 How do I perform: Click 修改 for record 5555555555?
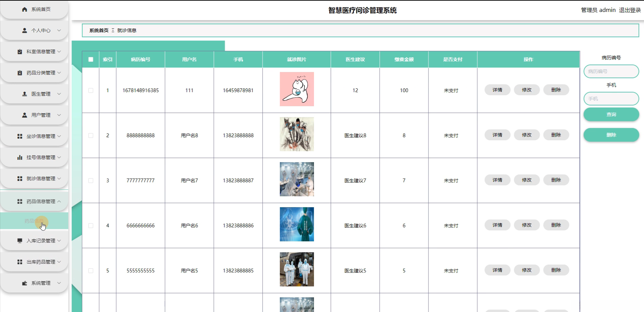click(x=527, y=270)
